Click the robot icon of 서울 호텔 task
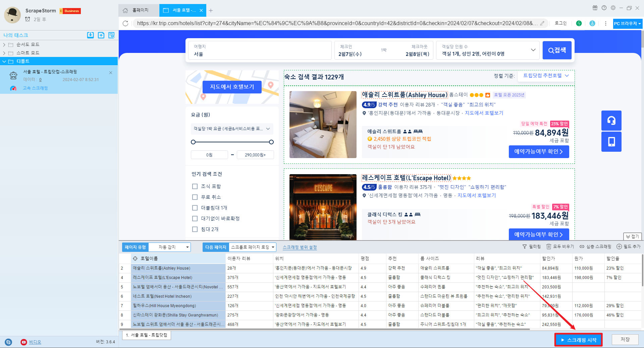This screenshot has height=348, width=644. (x=13, y=75)
